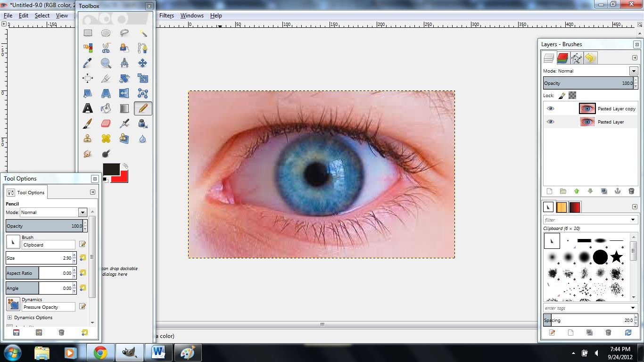Toggle visibility of the Pasted Layer
This screenshot has height=362, width=644.
[x=550, y=122]
